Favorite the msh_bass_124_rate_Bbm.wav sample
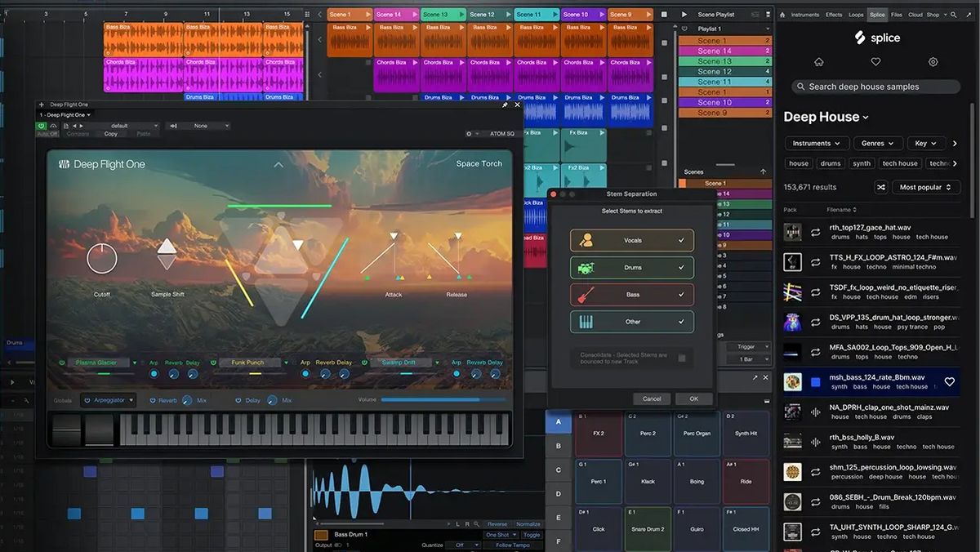The height and width of the screenshot is (552, 980). coord(949,381)
